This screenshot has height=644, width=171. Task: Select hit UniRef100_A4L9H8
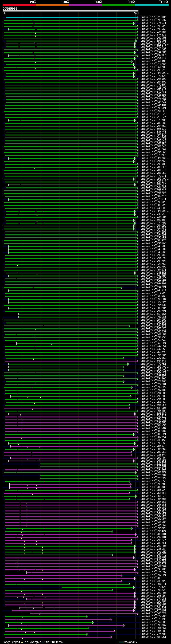click(153, 246)
